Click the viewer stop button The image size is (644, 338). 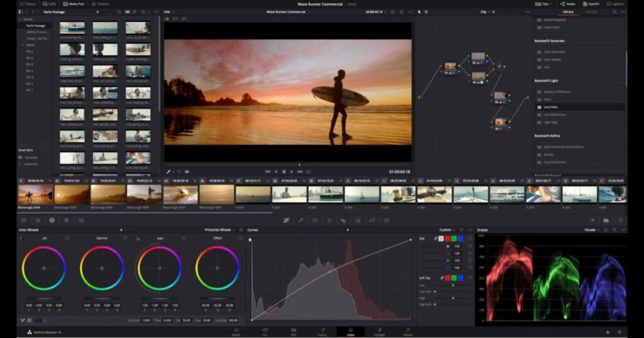tap(284, 172)
